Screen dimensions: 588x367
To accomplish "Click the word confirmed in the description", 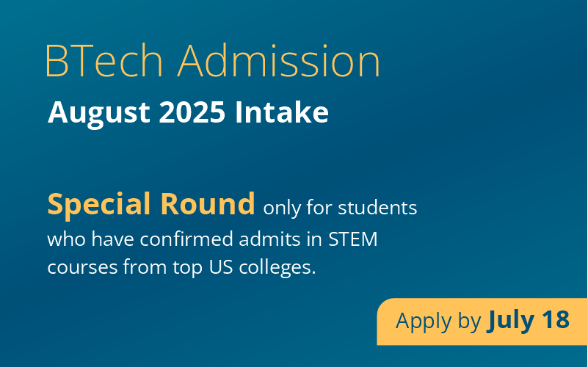I will [186, 239].
